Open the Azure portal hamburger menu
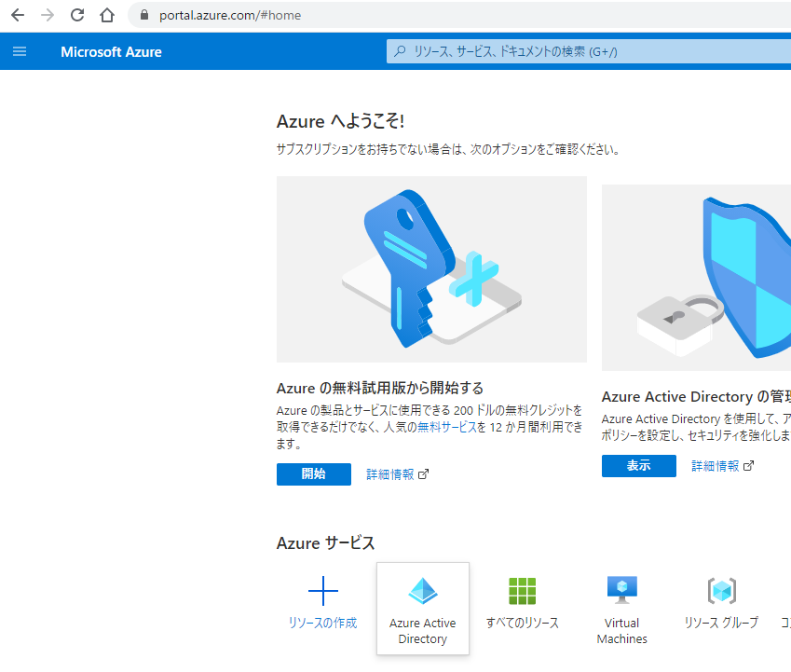Screen dimensions: 791x672 (20, 51)
